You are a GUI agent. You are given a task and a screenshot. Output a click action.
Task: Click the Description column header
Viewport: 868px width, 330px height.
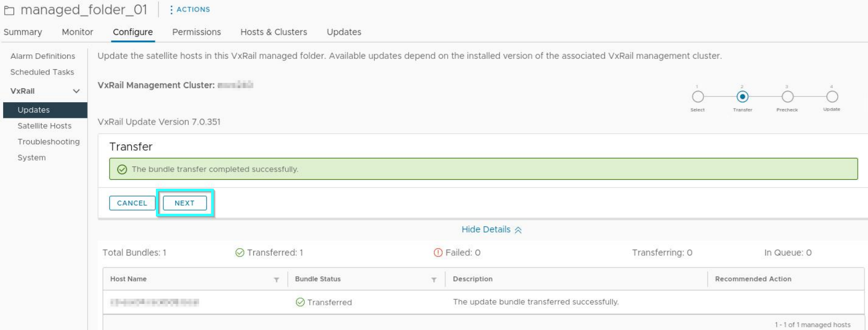[x=472, y=279]
